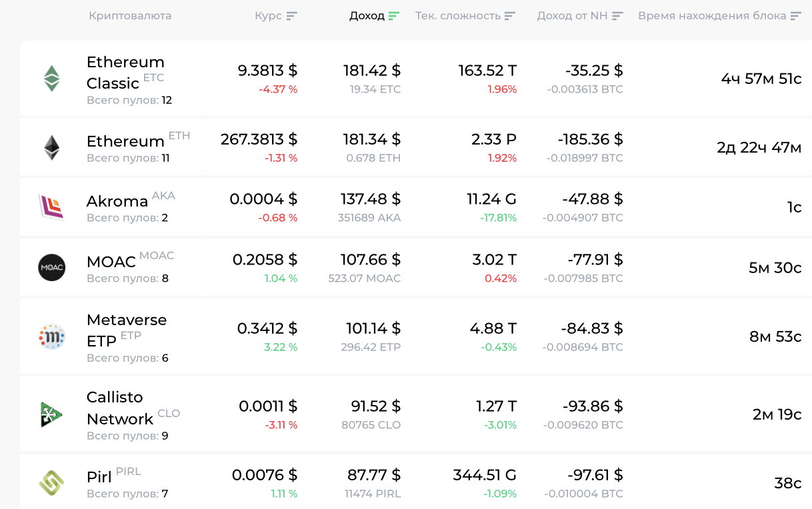Viewport: 812px width, 509px height.
Task: Click the Callisto Network logo
Action: [x=51, y=414]
